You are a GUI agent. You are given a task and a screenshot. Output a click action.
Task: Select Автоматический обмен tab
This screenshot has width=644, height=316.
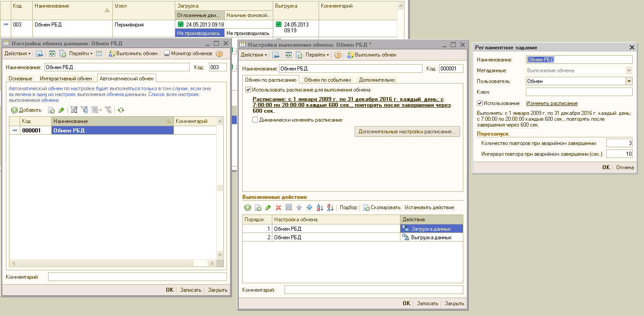click(127, 78)
